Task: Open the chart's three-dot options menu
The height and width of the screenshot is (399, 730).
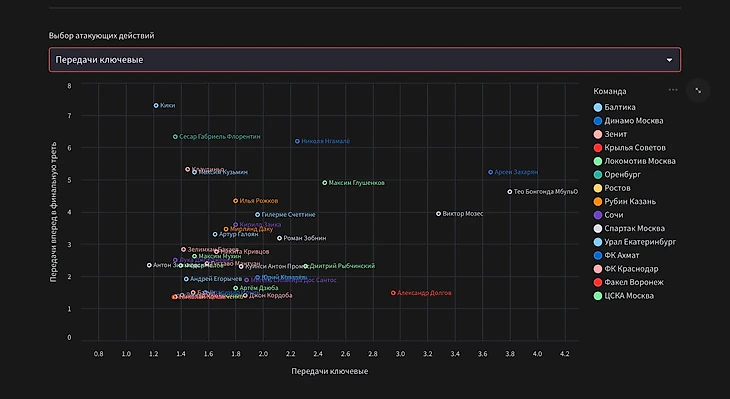Action: (673, 90)
